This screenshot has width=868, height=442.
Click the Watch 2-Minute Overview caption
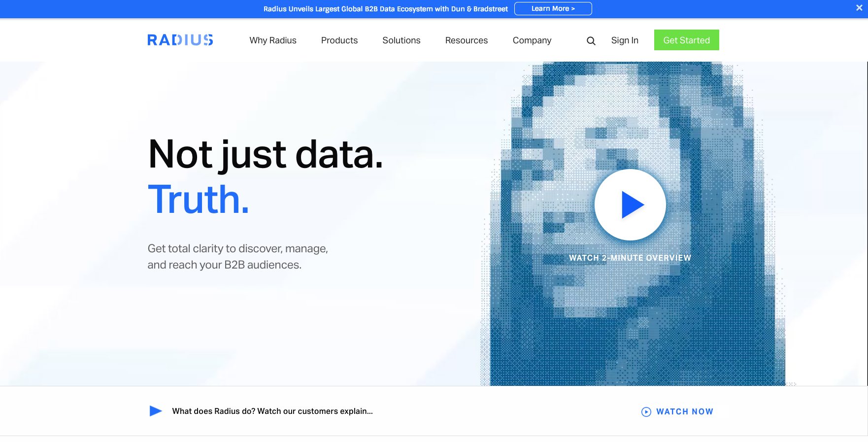click(630, 258)
